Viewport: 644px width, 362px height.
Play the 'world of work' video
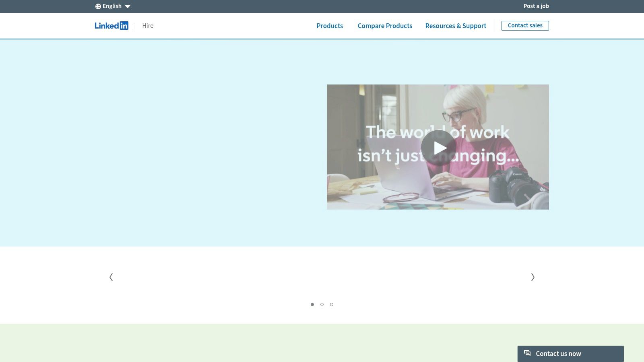438,147
